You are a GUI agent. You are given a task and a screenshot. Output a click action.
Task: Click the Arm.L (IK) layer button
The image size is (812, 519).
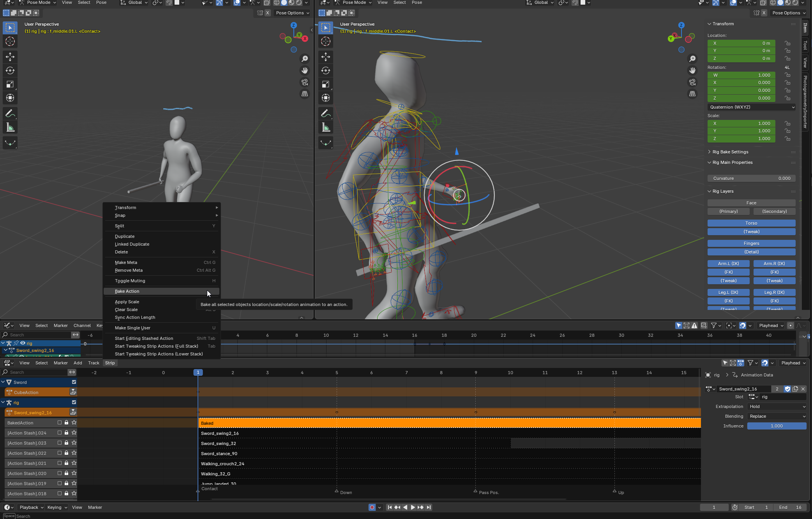click(x=728, y=264)
